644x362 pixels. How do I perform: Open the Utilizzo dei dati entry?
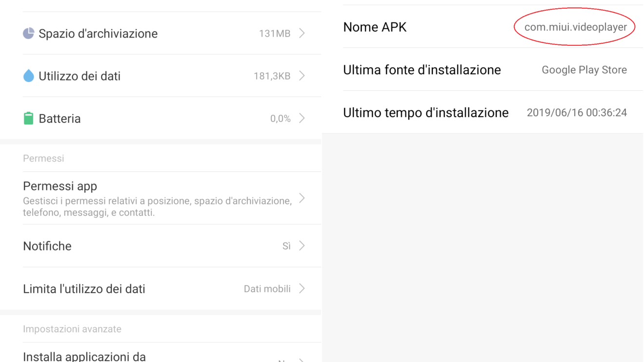(x=80, y=76)
